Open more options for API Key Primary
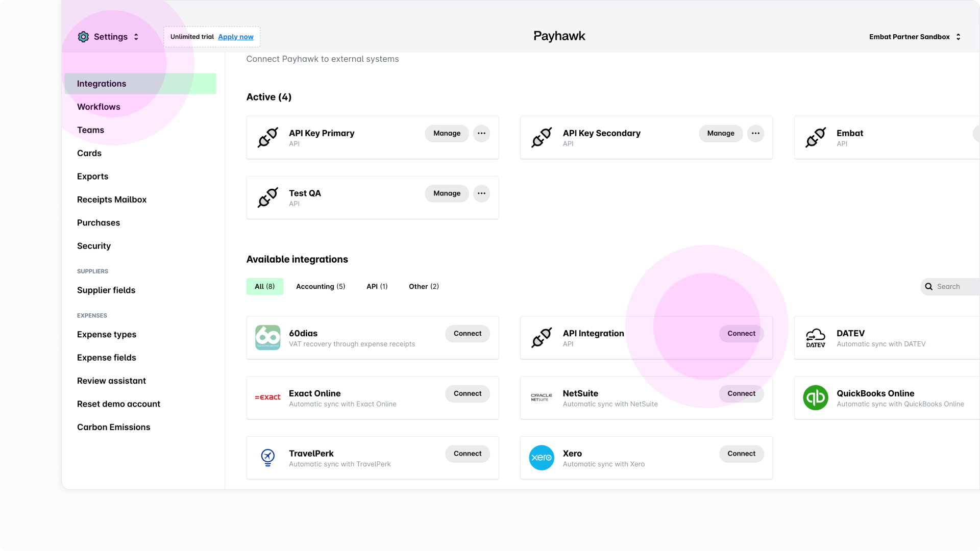The height and width of the screenshot is (551, 980). (x=481, y=133)
